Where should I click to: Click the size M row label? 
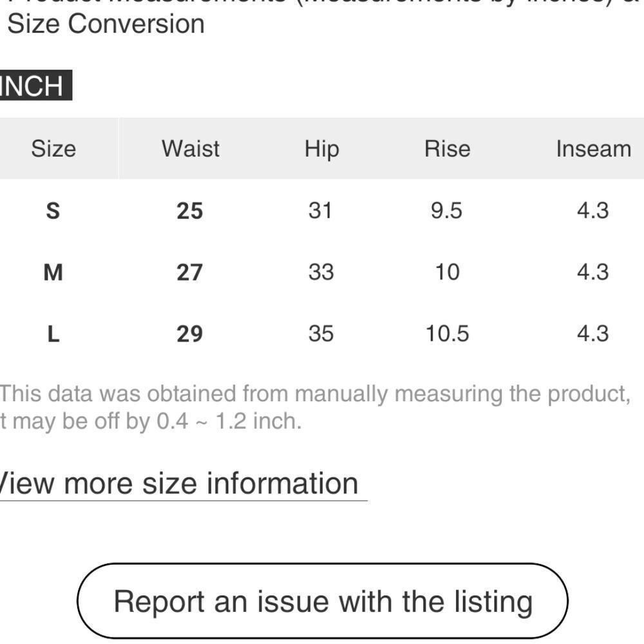coord(53,272)
